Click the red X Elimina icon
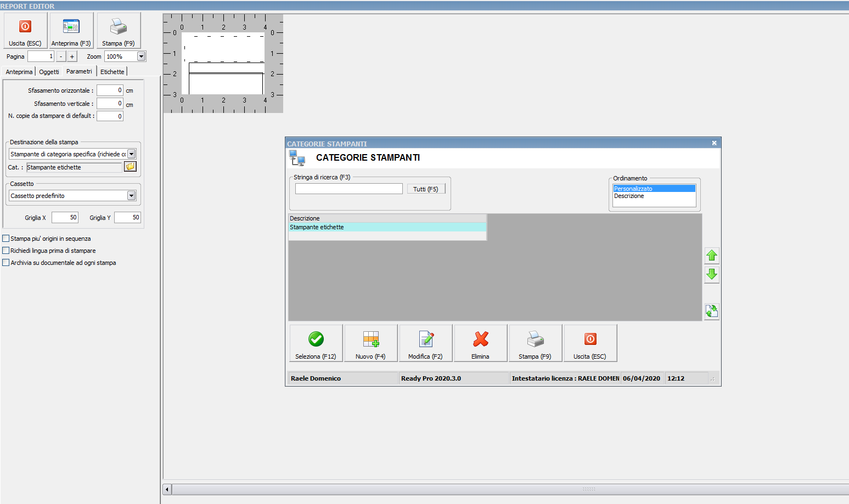This screenshot has height=504, width=849. (x=481, y=339)
